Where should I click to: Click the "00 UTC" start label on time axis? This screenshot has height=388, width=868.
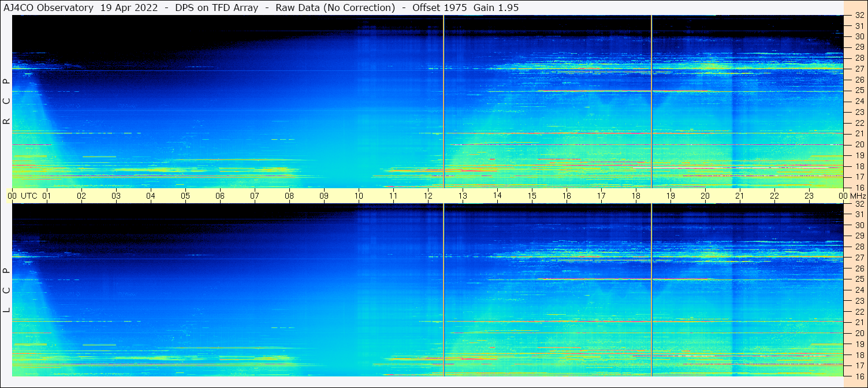point(23,196)
